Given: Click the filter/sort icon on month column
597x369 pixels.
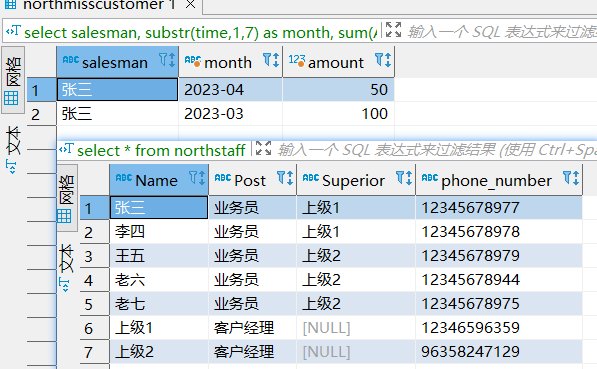Looking at the screenshot, I should pyautogui.click(x=271, y=61).
